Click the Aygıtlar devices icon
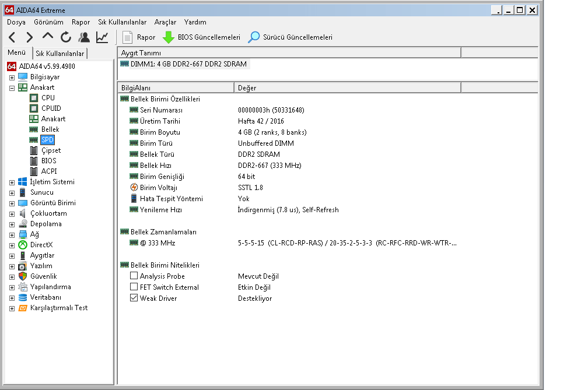Viewport: 588px width, 390px height. tap(23, 255)
